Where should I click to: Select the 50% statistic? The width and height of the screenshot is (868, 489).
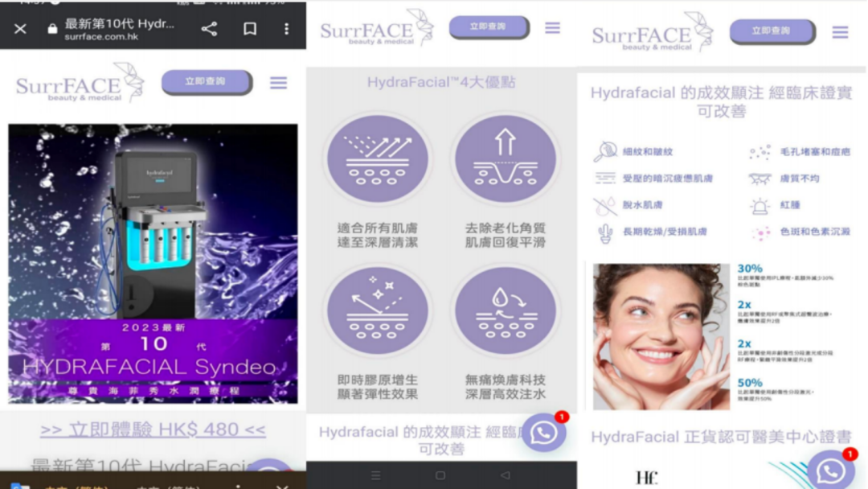pyautogui.click(x=750, y=383)
